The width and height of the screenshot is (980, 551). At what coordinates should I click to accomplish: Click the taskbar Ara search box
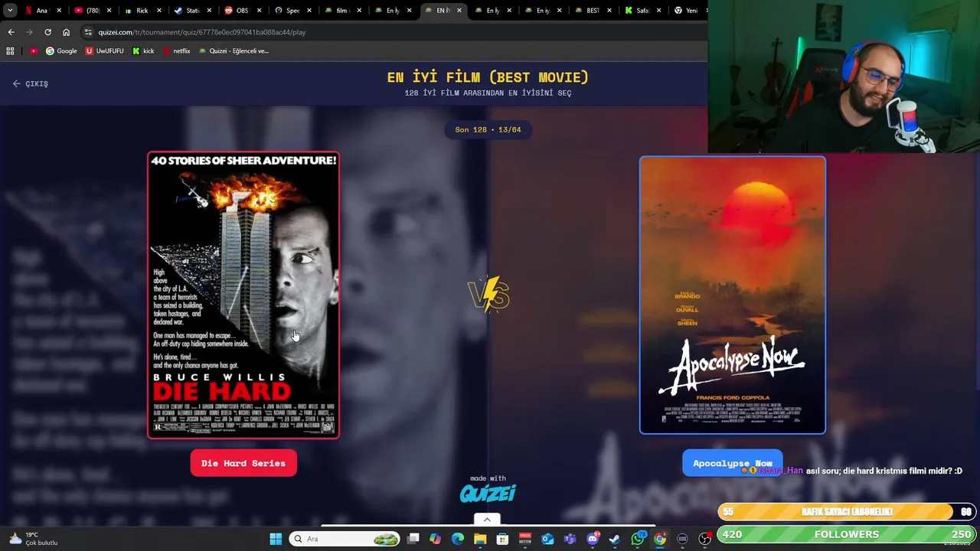tap(345, 539)
